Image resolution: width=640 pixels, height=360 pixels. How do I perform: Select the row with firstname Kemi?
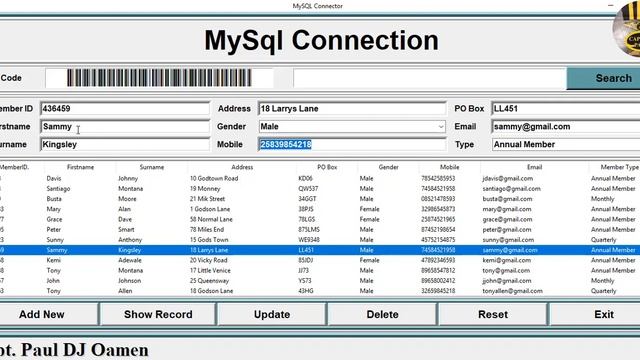(320, 260)
